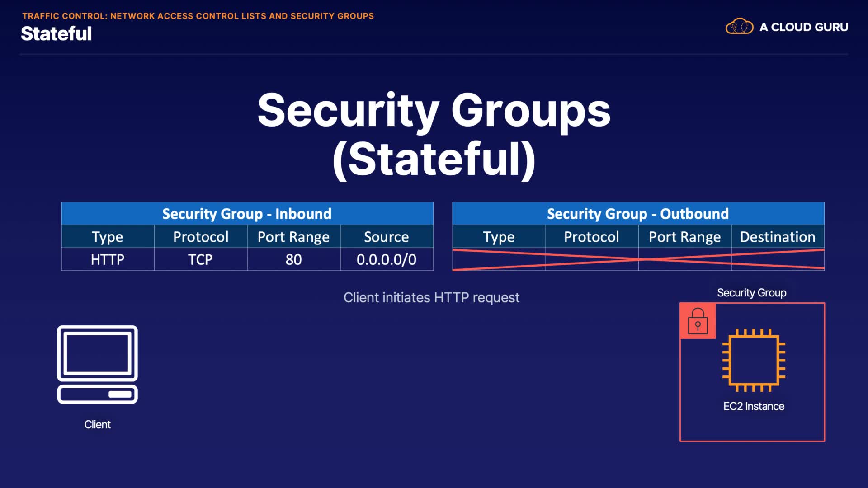Click the EC2 Instance chip icon
Screen dimensions: 868x488
pyautogui.click(x=754, y=360)
